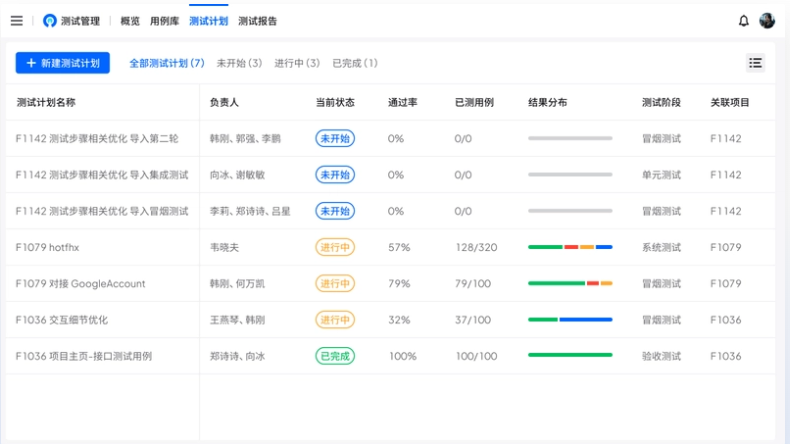Click result distribution bar for F1079 hotfhx
This screenshot has width=790, height=444.
(x=570, y=247)
